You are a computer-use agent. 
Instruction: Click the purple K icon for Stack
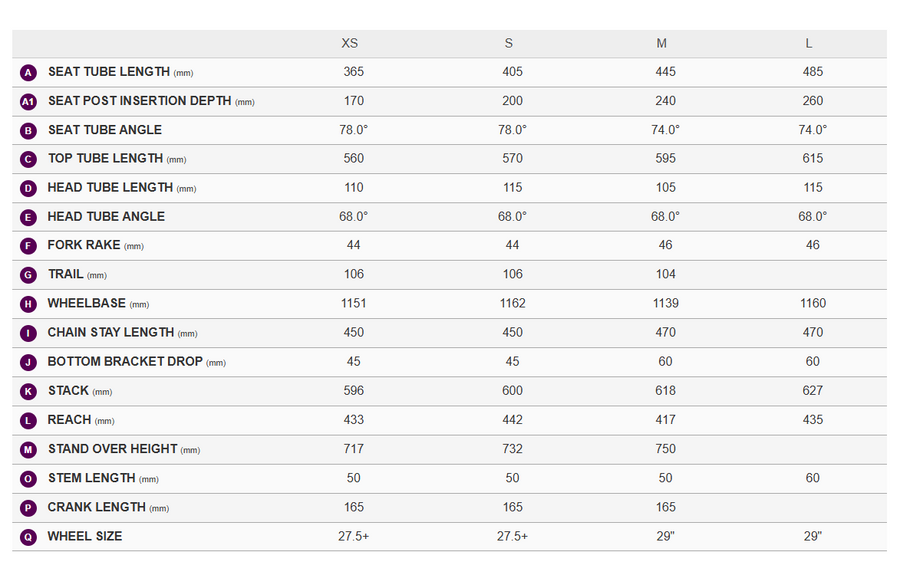pyautogui.click(x=28, y=391)
